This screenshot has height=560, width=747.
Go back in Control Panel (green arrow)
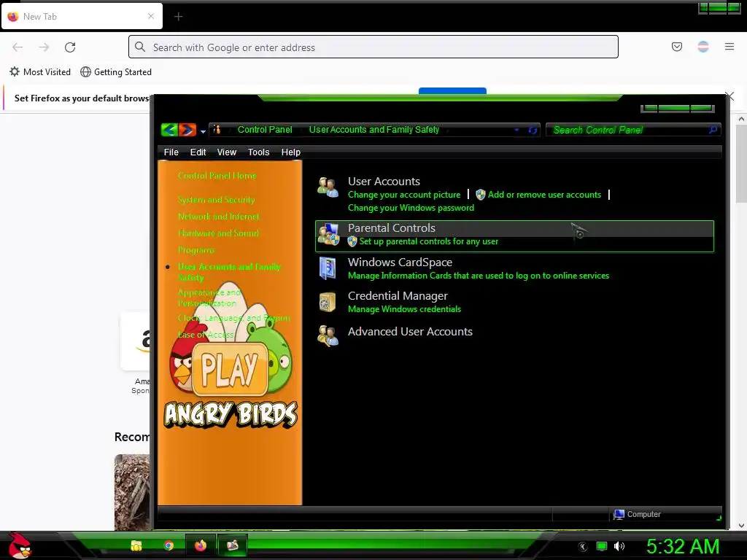tap(169, 130)
